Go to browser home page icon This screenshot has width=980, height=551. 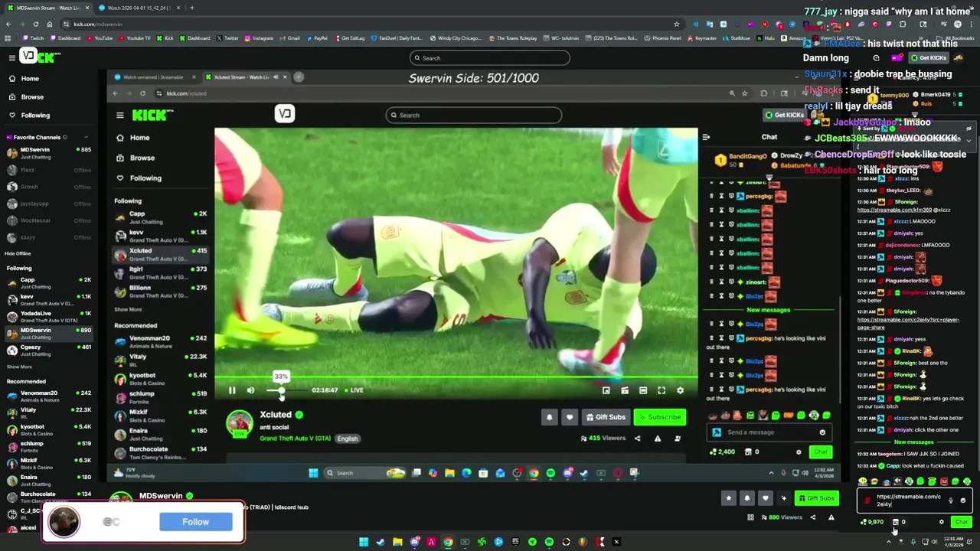coord(51,24)
